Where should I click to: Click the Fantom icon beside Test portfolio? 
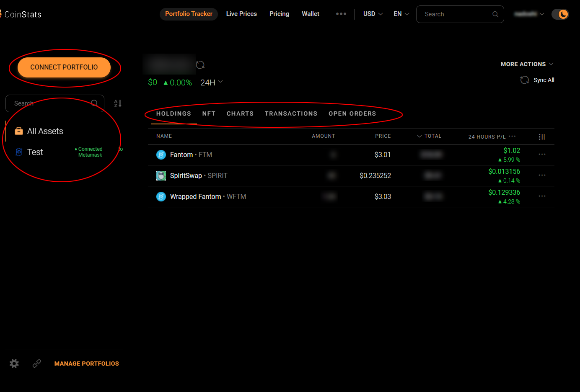tap(19, 152)
